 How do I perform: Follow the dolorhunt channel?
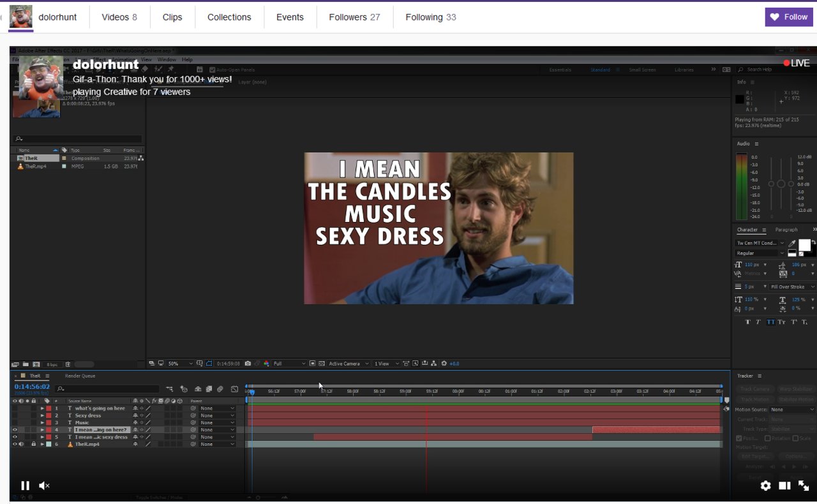[x=789, y=17]
